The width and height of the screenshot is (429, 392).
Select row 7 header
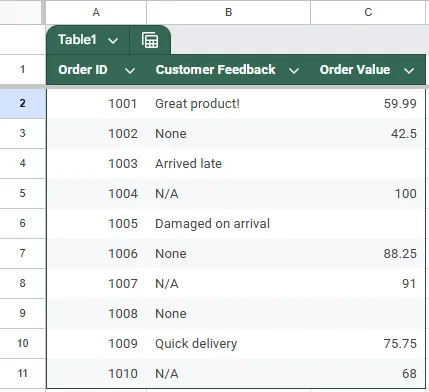pyautogui.click(x=22, y=253)
